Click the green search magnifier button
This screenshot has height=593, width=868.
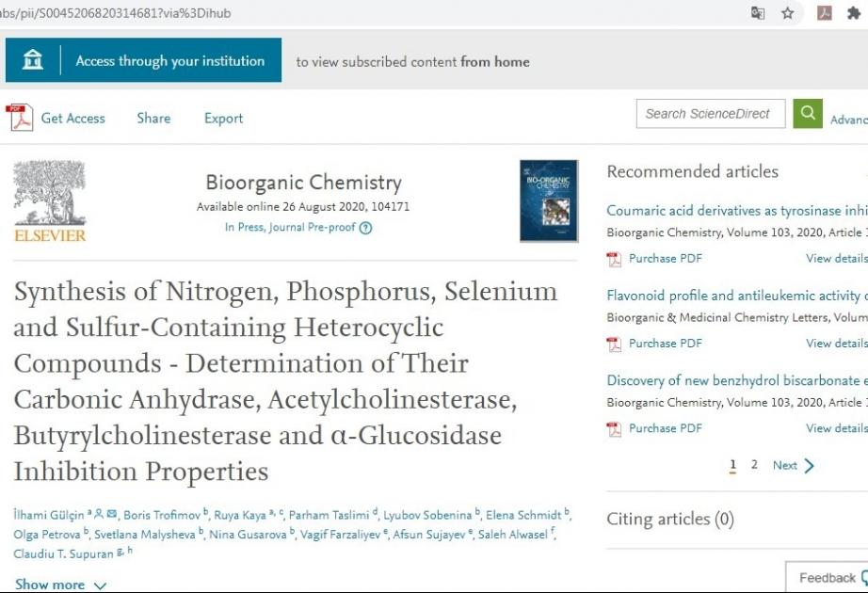click(808, 114)
